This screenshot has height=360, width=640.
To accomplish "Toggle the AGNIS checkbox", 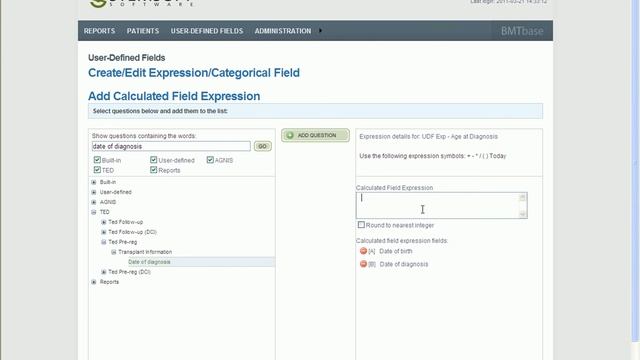I will [210, 160].
